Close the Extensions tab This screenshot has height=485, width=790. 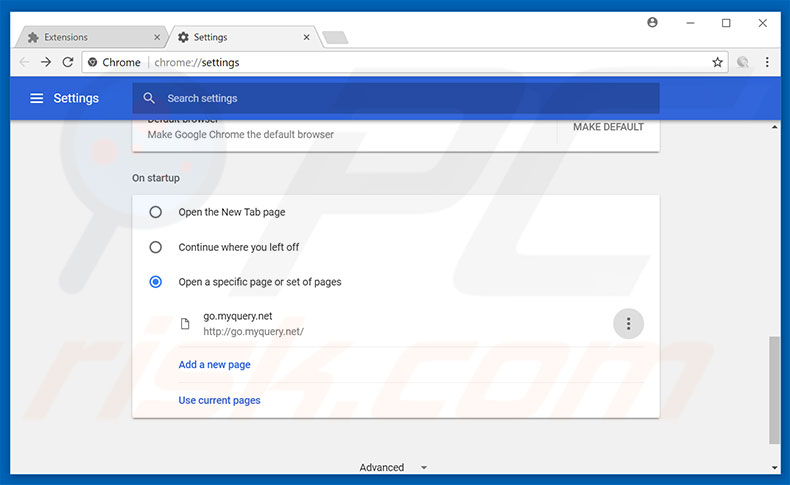click(x=157, y=37)
